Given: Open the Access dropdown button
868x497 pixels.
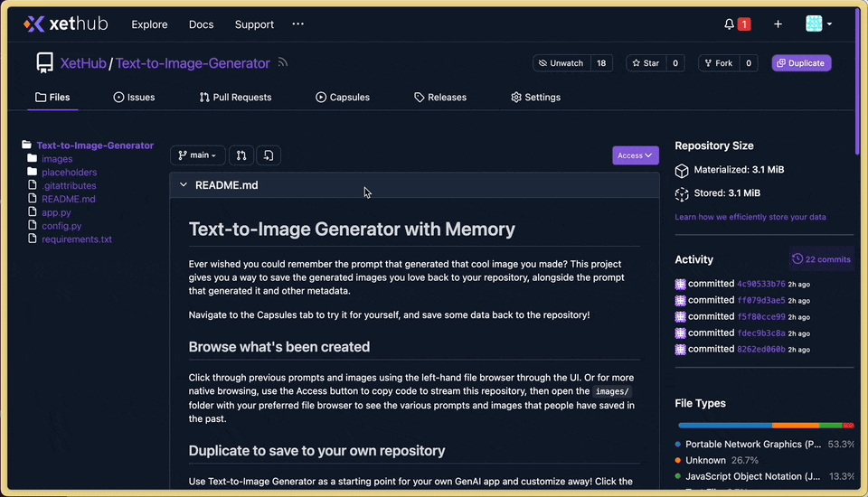Looking at the screenshot, I should coord(635,155).
